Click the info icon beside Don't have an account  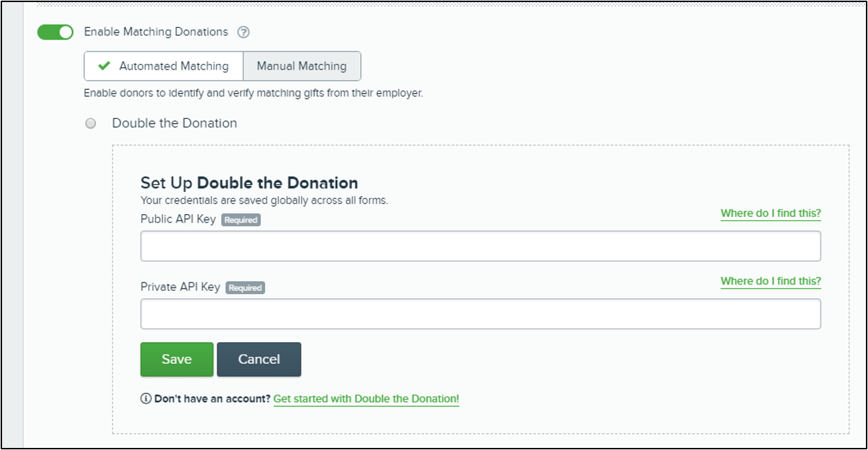pyautogui.click(x=145, y=399)
